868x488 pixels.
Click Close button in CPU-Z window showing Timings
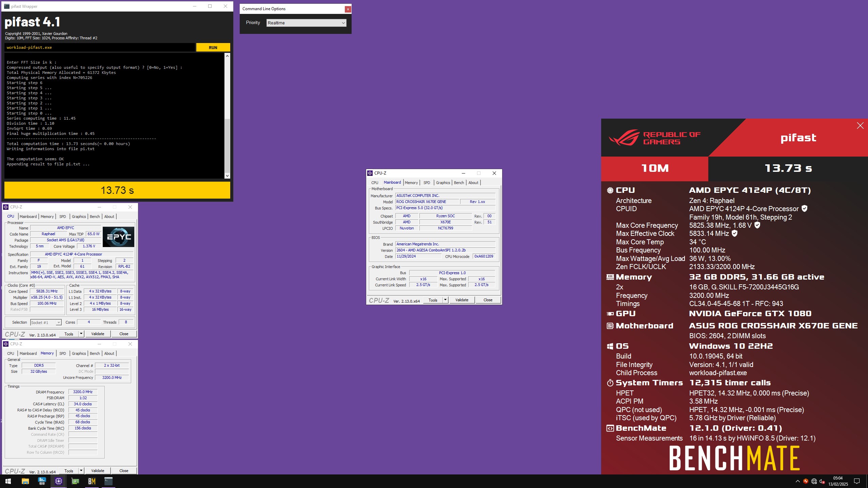point(124,471)
